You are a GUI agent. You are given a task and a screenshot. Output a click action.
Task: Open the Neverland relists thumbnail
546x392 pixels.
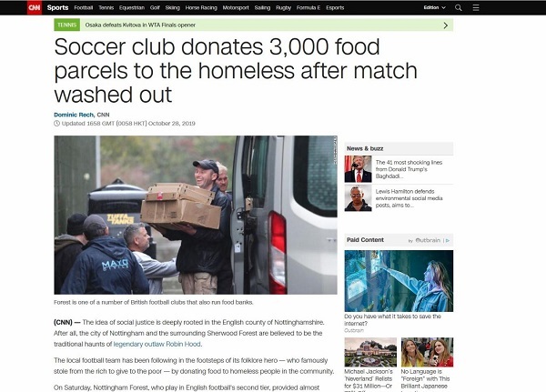pyautogui.click(x=370, y=352)
